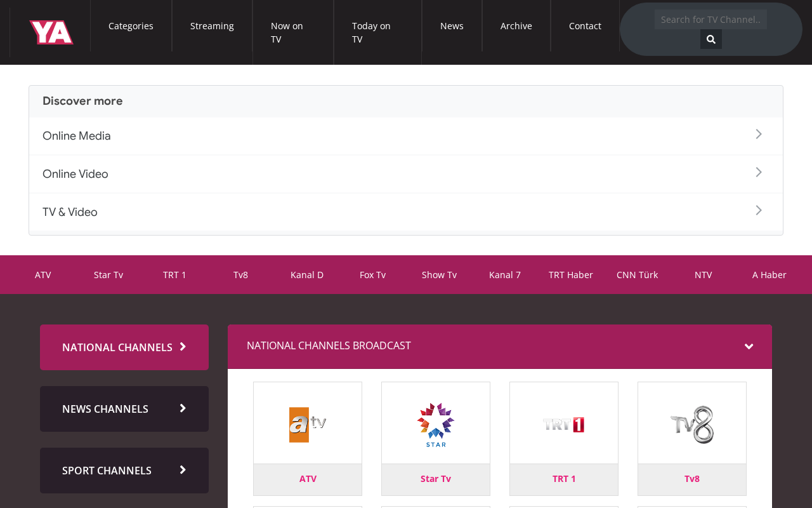Click the YA site logo
The width and height of the screenshot is (812, 508).
pyautogui.click(x=51, y=32)
